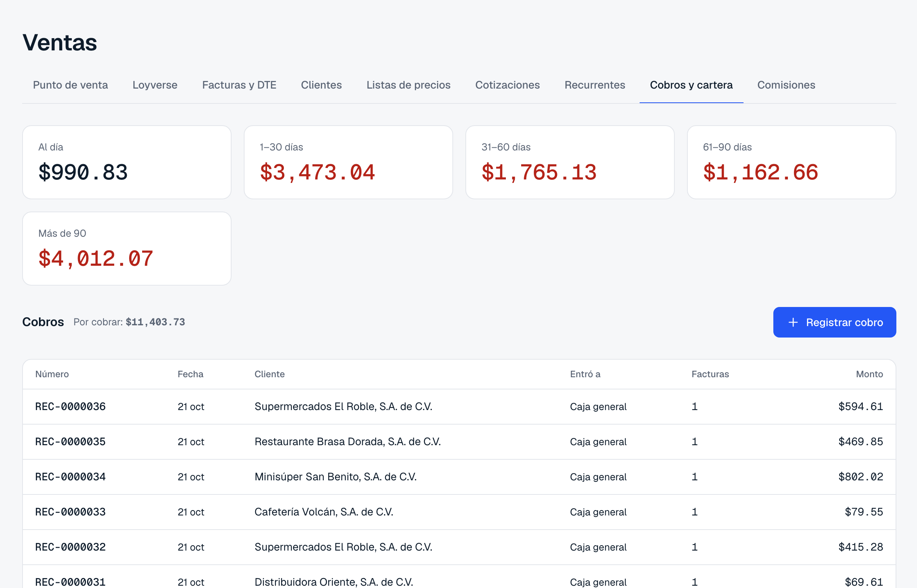Select the 1–30 días aging card
Screen dimensions: 917x588
click(x=348, y=162)
